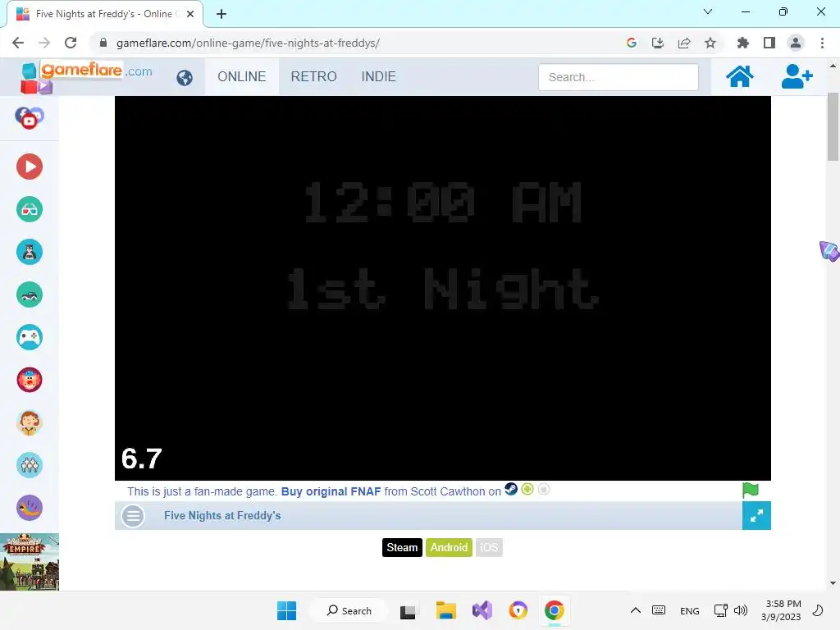The height and width of the screenshot is (630, 840).
Task: Open File Explorer from taskbar
Action: 445,610
